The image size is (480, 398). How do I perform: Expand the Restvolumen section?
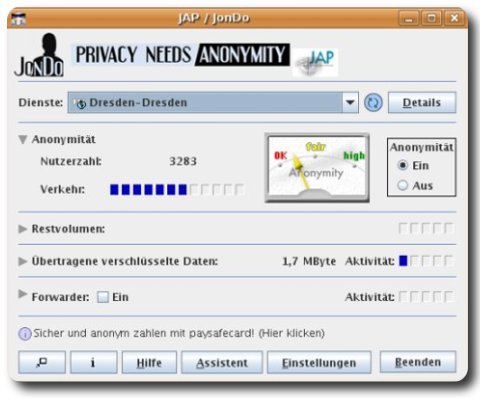(23, 229)
